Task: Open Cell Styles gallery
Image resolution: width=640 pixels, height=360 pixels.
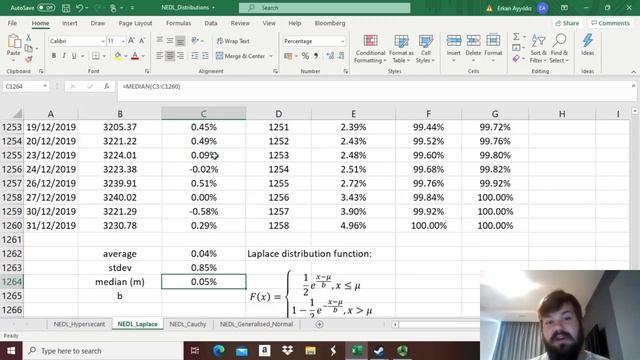Action: 425,49
